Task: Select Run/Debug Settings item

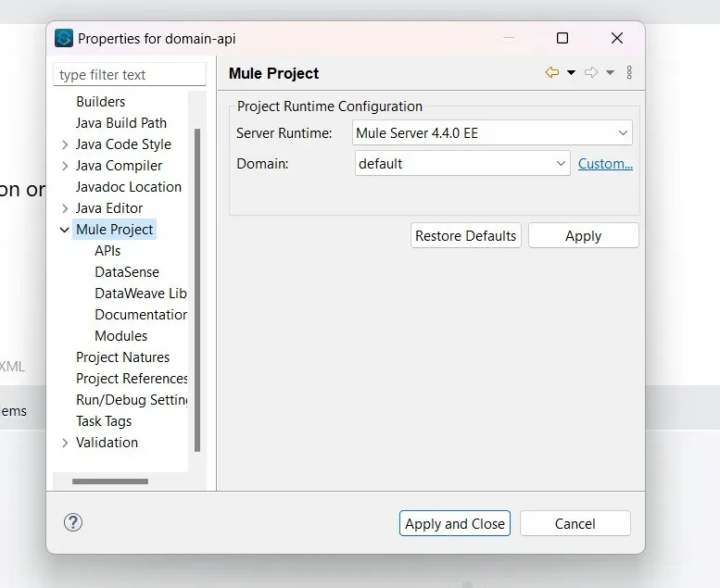Action: (132, 400)
